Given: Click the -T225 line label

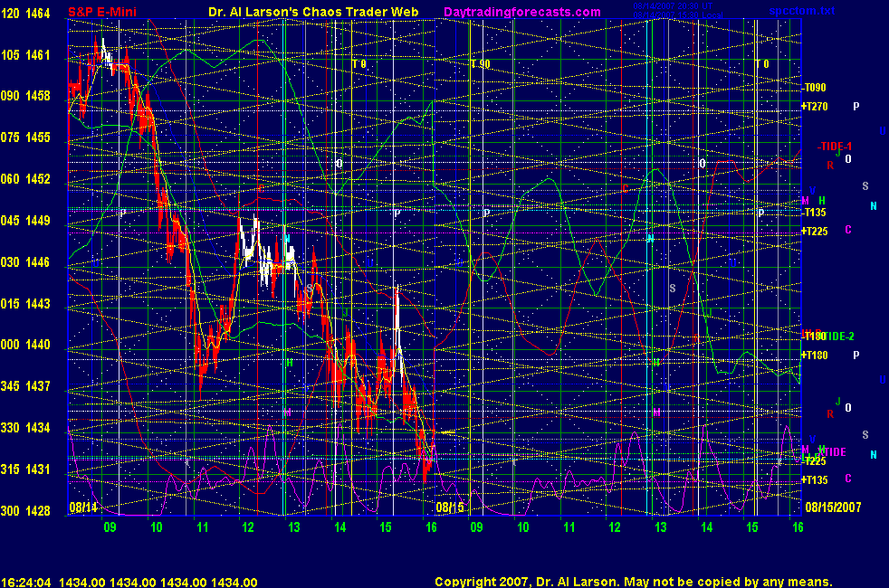Looking at the screenshot, I should coord(814,461).
